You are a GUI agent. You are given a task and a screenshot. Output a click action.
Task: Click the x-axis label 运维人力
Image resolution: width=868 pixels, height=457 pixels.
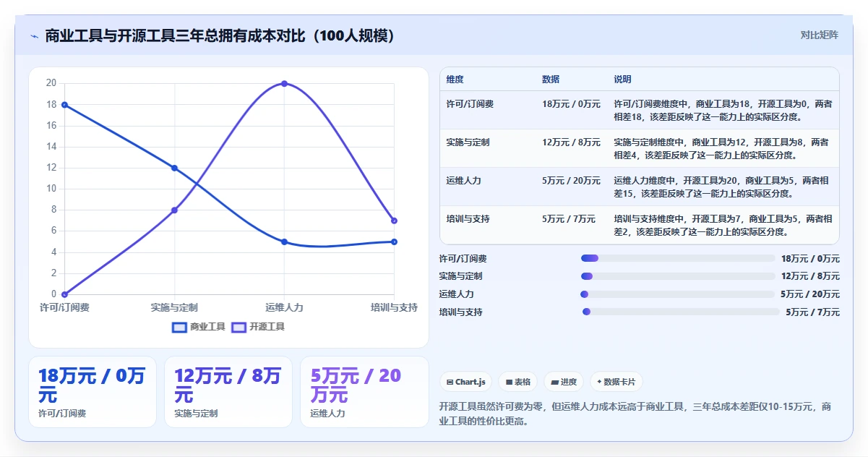pos(284,307)
